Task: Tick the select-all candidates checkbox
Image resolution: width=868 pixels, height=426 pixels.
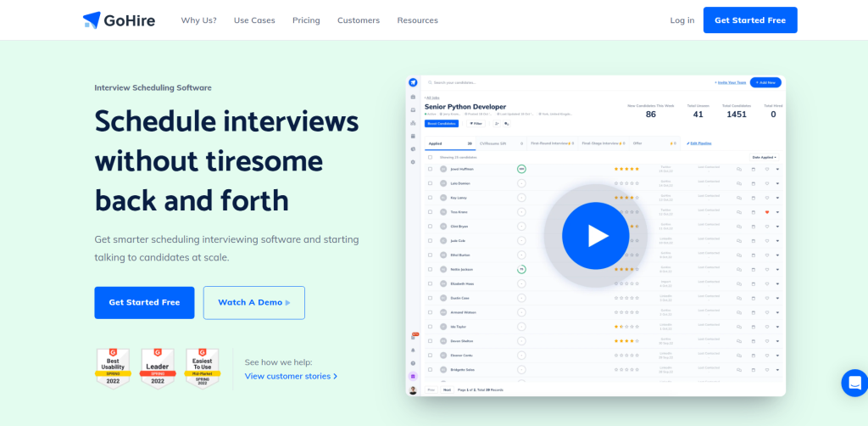Action: (x=430, y=157)
